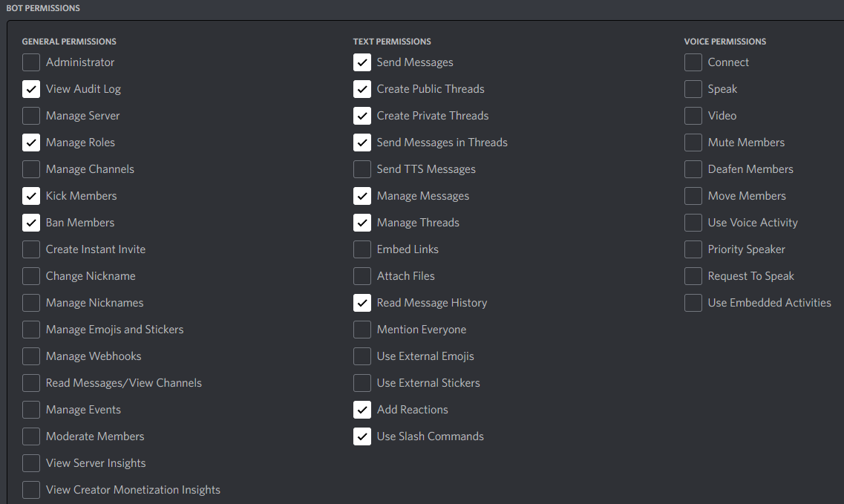The image size is (844, 504).
Task: Enable the Moderate Members permission
Action: pyautogui.click(x=31, y=436)
